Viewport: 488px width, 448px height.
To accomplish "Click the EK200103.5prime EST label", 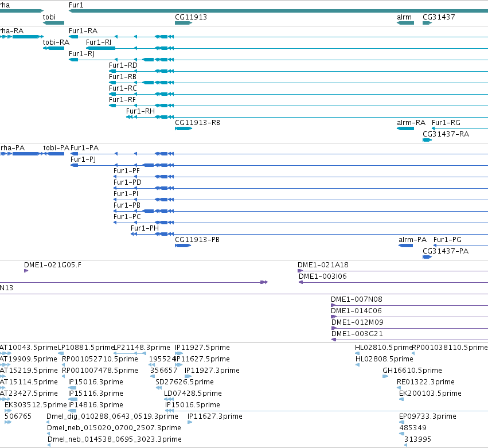I will click(430, 394).
